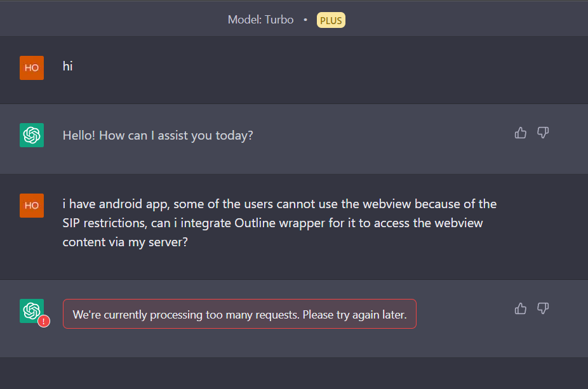This screenshot has width=588, height=389.
Task: Click the HO avatar next to 'hi'
Action: [x=32, y=68]
